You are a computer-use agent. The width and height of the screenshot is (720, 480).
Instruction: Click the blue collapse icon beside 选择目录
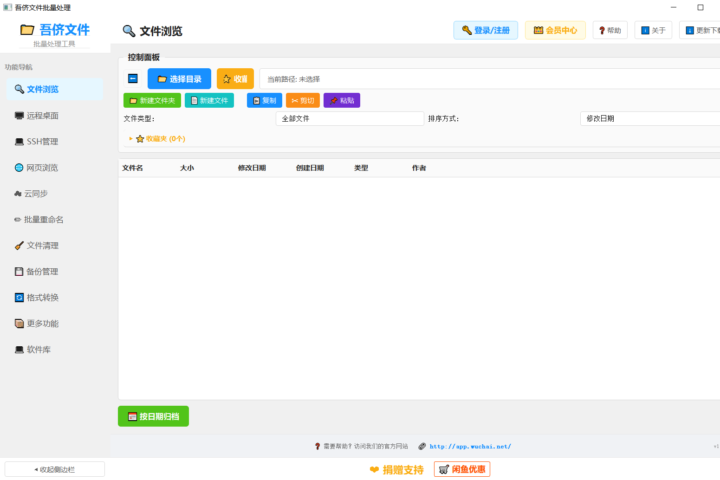(x=133, y=79)
